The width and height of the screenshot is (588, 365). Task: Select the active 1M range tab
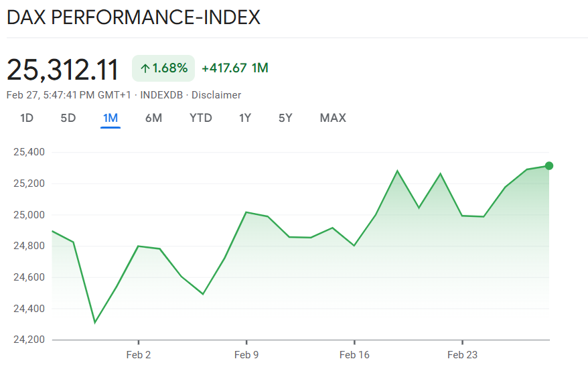point(111,118)
